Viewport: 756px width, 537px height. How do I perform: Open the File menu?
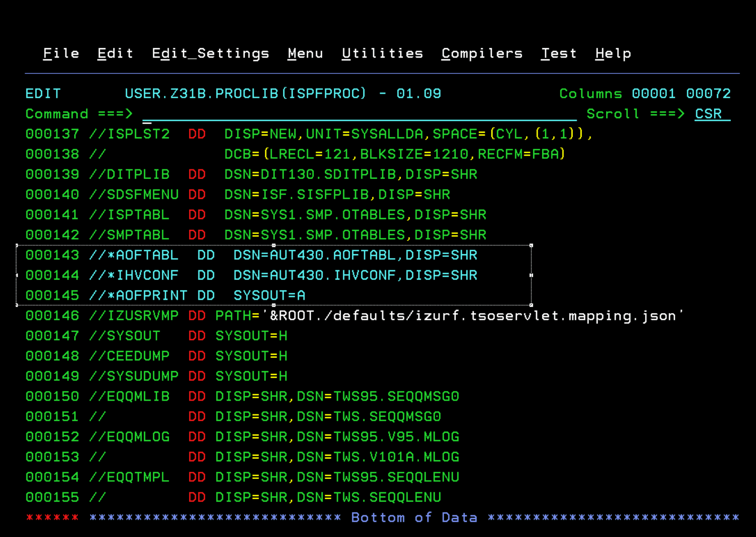point(61,53)
